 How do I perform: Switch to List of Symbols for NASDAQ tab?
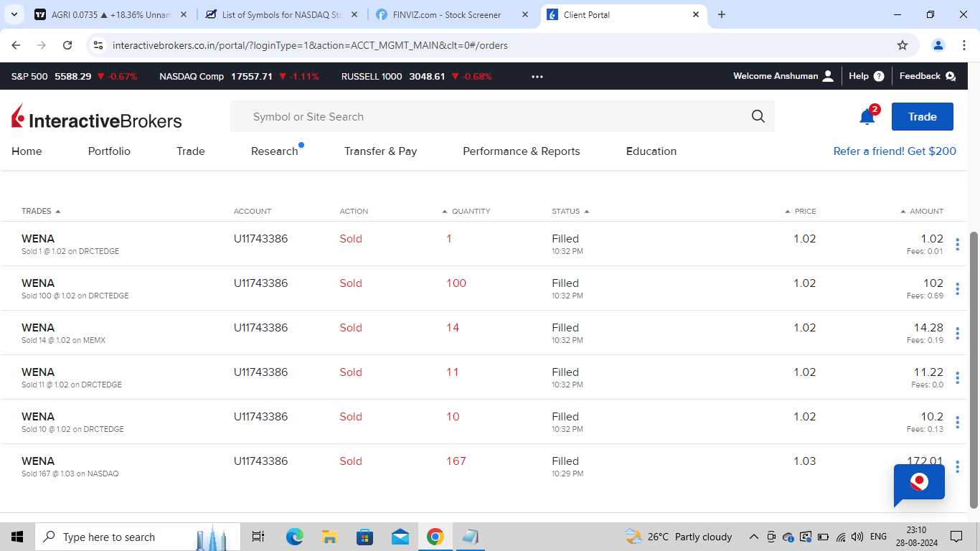pyautogui.click(x=282, y=14)
